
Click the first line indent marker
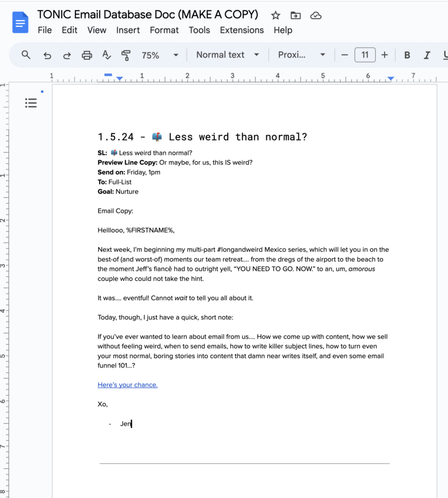coord(108,75)
